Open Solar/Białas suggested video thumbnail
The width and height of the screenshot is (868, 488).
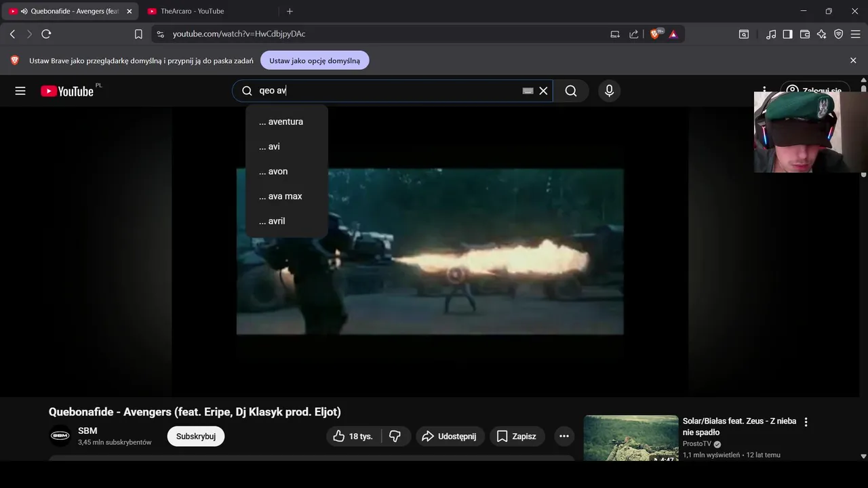[x=631, y=439]
